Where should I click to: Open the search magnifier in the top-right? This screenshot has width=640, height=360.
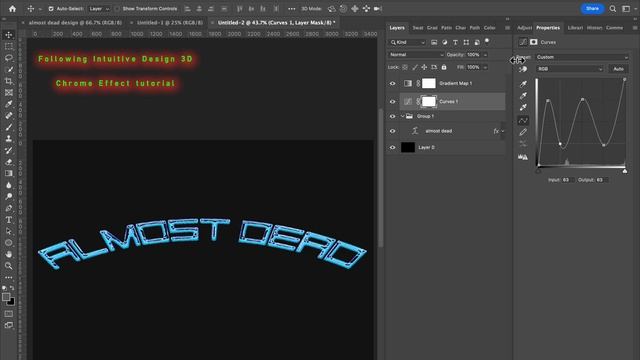click(x=613, y=9)
